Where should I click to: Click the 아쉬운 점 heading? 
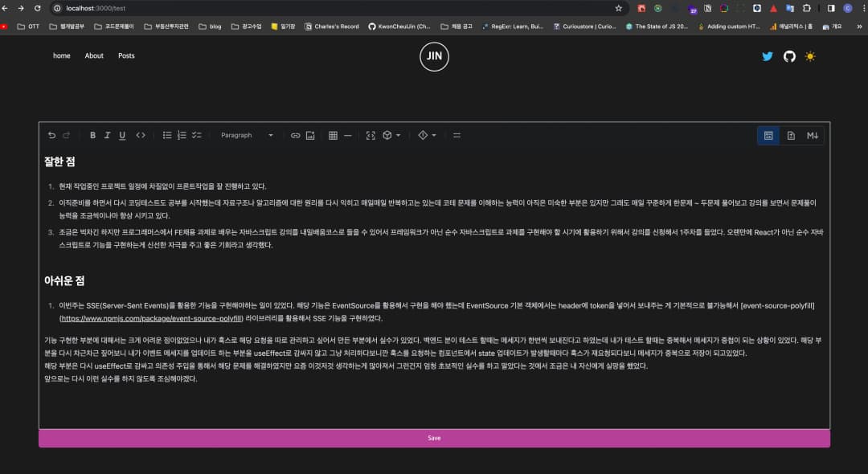coord(64,280)
